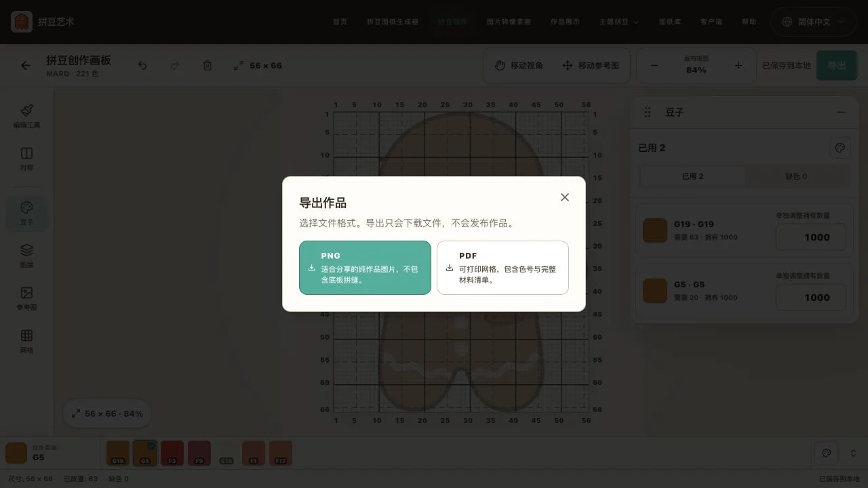
Task: Open 客户端 in the navigation
Action: (711, 22)
